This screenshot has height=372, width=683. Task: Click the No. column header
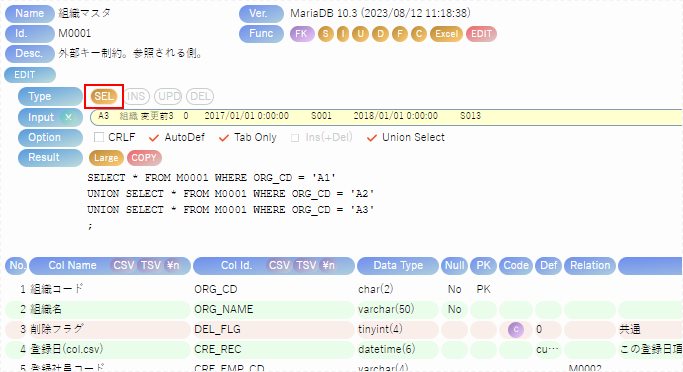point(17,265)
